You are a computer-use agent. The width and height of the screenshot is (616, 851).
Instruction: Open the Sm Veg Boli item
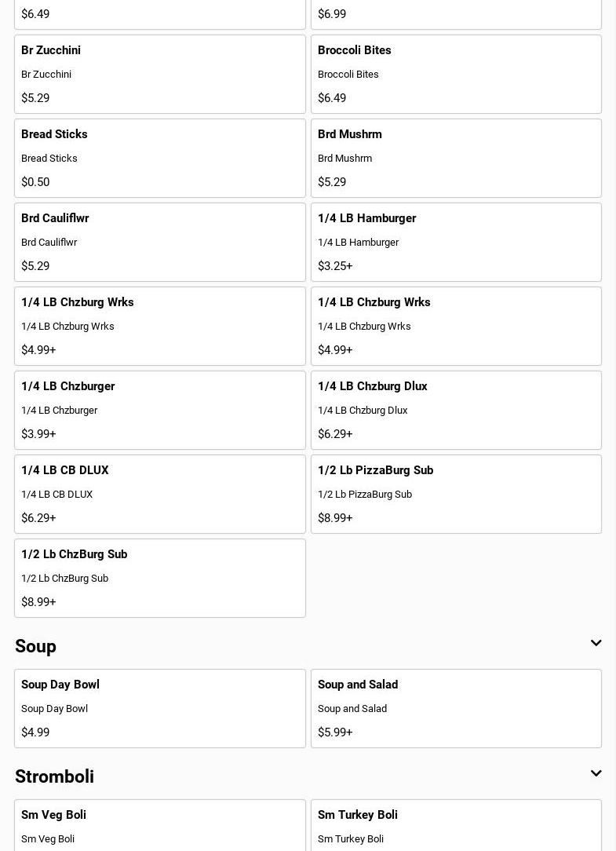[x=159, y=826]
